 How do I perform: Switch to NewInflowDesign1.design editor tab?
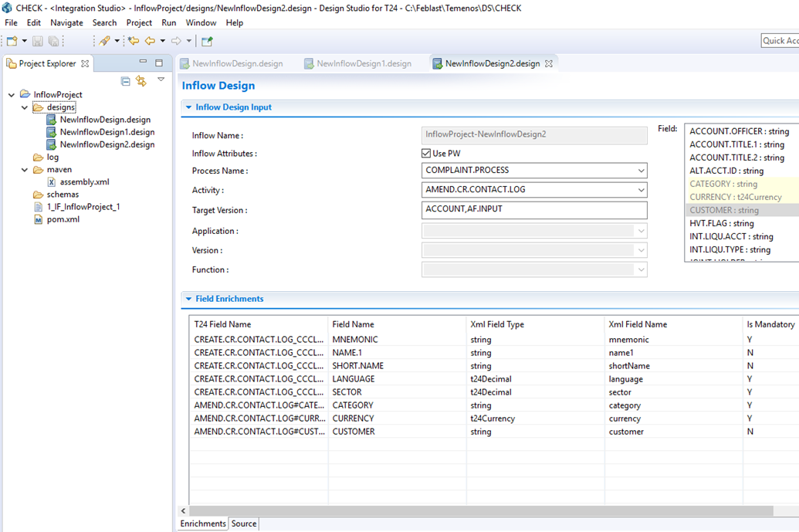tap(363, 63)
